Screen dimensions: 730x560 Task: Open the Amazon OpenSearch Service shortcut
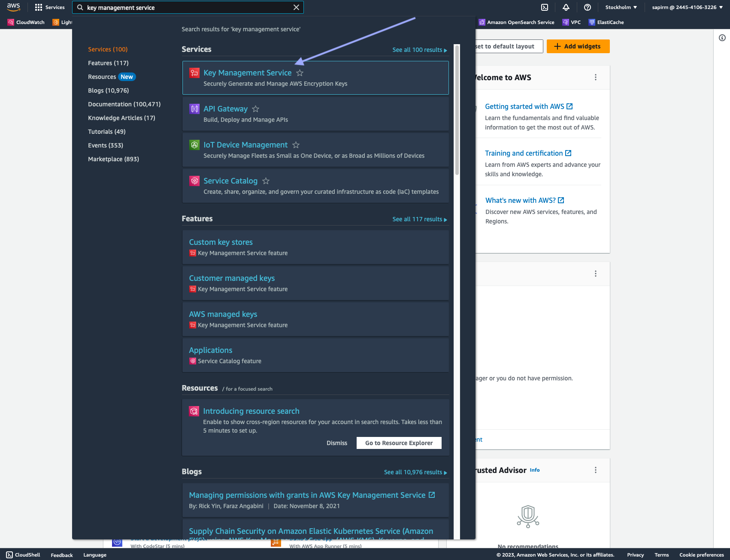(x=517, y=22)
